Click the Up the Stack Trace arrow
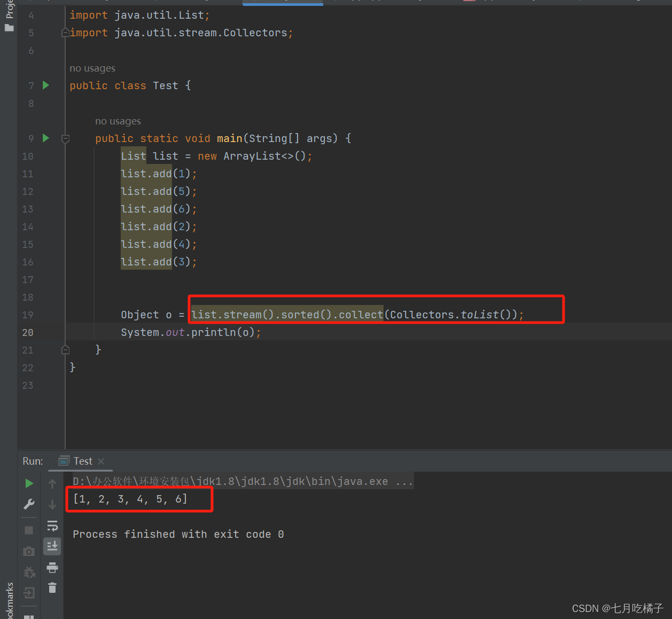 (52, 484)
